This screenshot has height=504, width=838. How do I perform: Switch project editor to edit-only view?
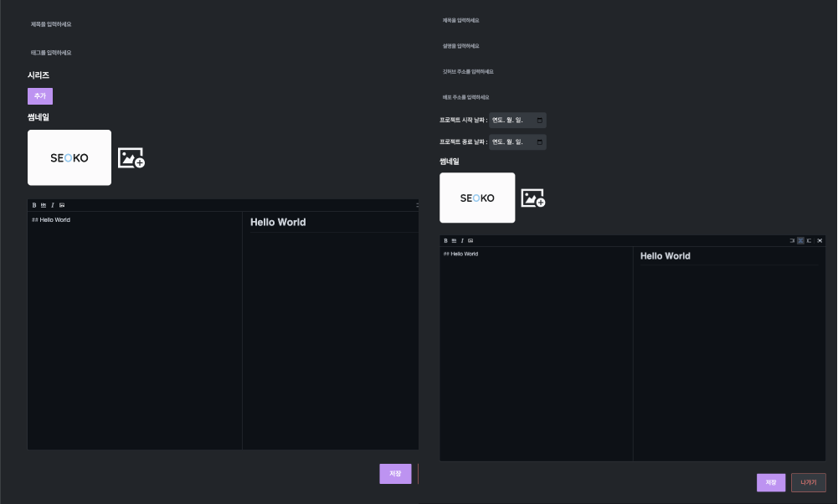coord(791,240)
